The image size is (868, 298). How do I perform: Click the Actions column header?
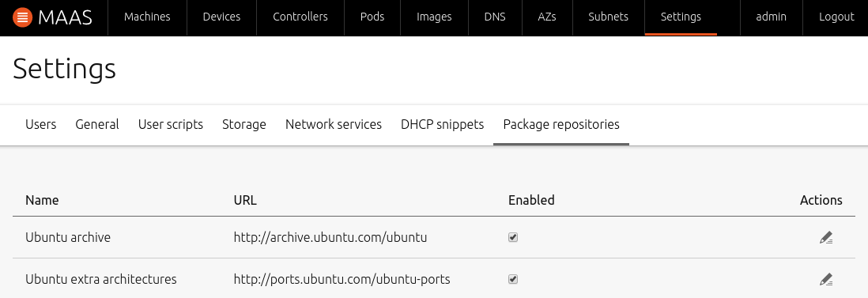821,200
